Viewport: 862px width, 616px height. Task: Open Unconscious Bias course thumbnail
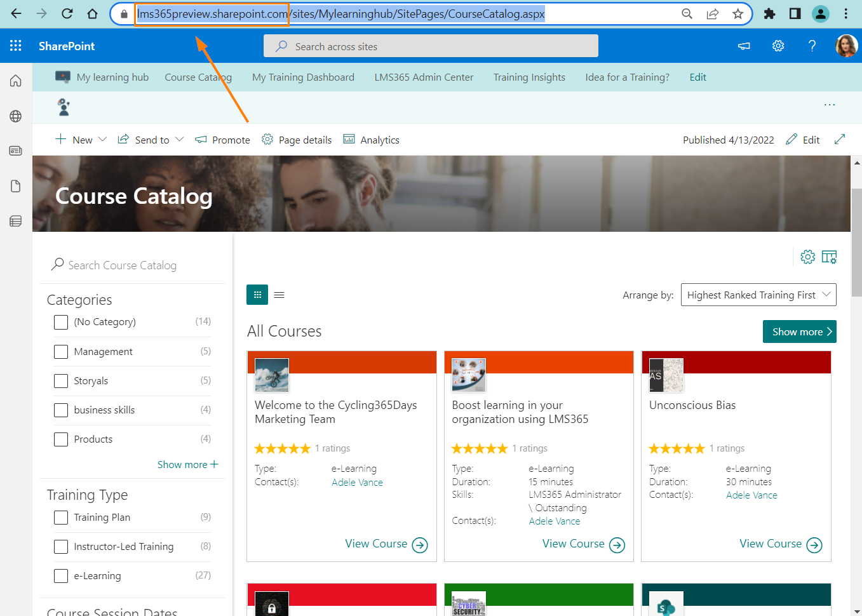(x=666, y=375)
